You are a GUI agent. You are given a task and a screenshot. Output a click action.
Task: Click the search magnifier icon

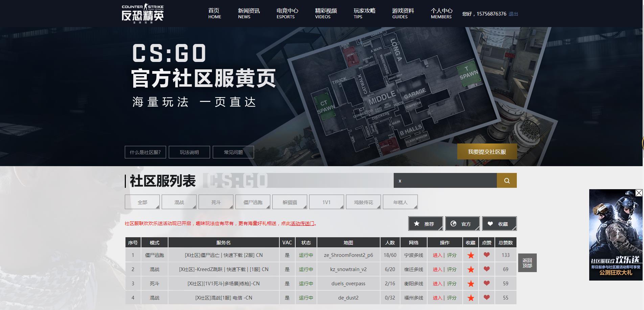[506, 180]
